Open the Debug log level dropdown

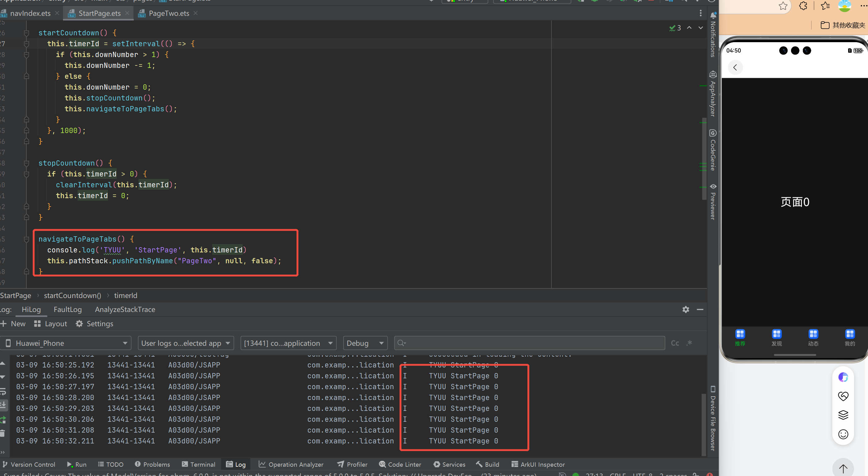pyautogui.click(x=365, y=343)
